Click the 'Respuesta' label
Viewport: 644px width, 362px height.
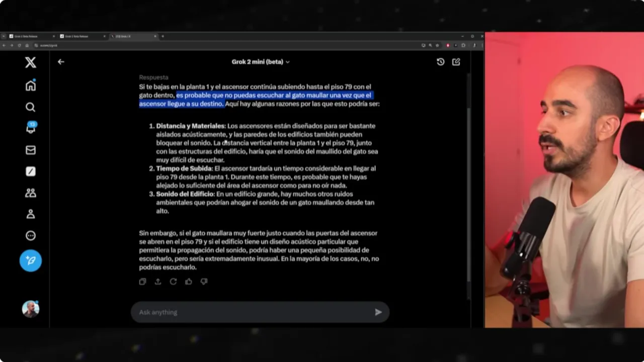(x=153, y=77)
